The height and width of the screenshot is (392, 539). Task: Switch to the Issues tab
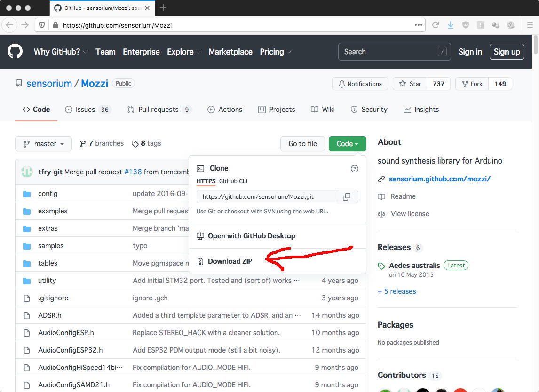pos(87,109)
